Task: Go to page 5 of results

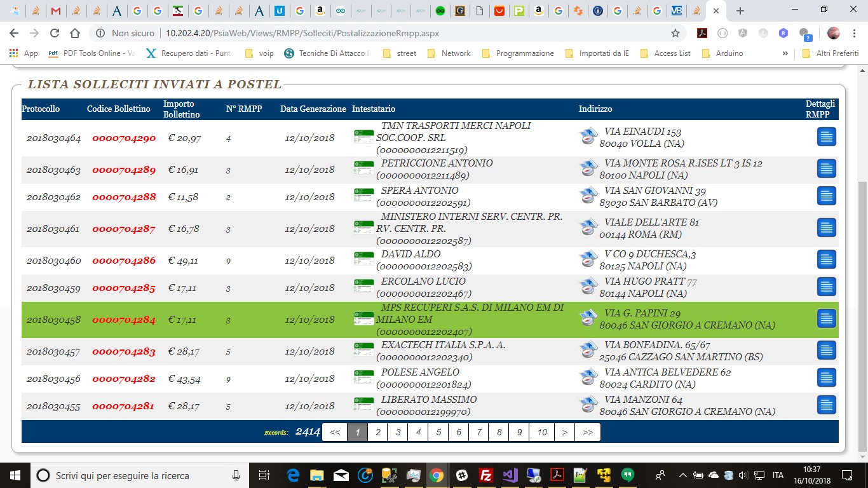Action: (438, 432)
